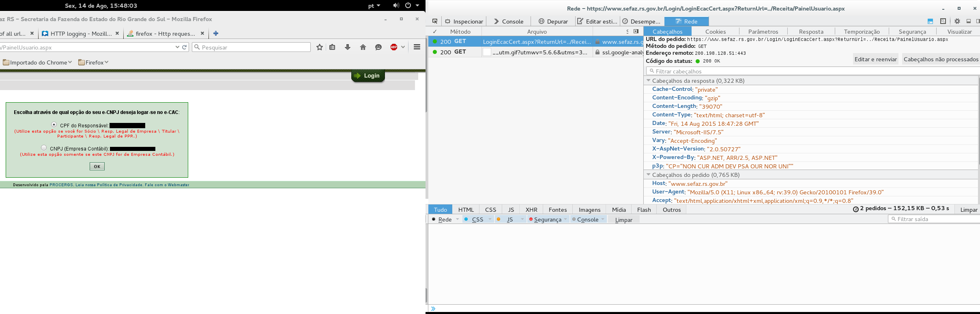980x314 pixels.
Task: Click the Pesquisar search field
Action: click(x=251, y=47)
